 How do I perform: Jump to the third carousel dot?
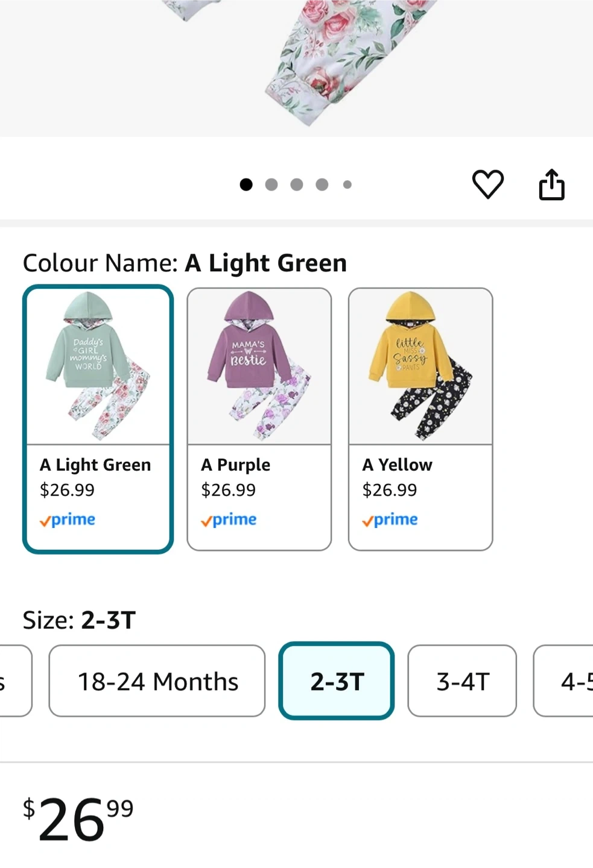click(297, 184)
